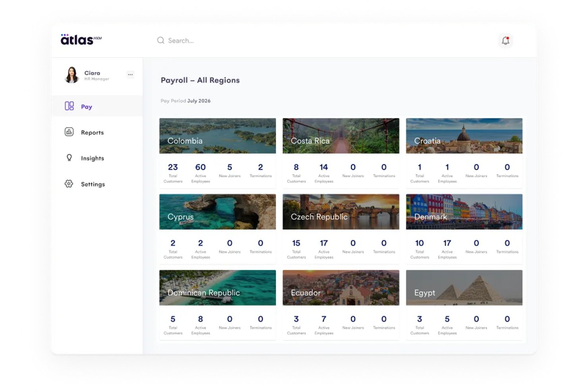This screenshot has height=392, width=588.
Task: Click Ecuador's 3 Total Customers value
Action: pyautogui.click(x=296, y=319)
